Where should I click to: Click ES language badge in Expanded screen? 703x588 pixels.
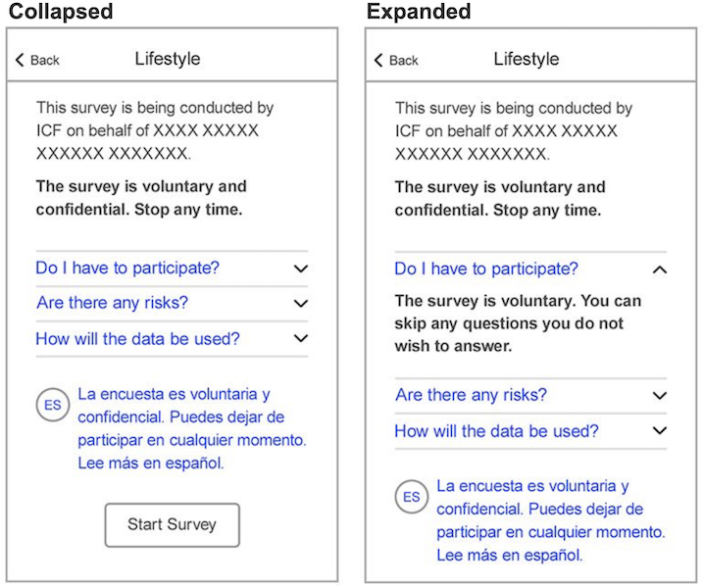(411, 497)
